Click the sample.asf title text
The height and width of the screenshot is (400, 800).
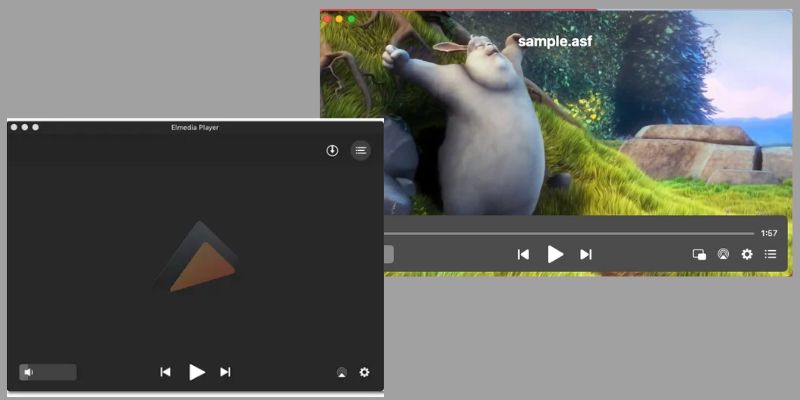(555, 41)
